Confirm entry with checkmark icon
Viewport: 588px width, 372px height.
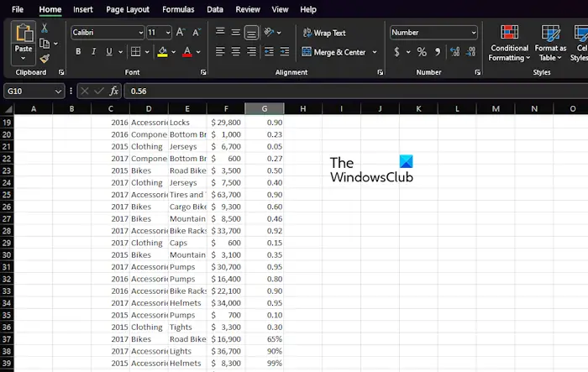99,91
